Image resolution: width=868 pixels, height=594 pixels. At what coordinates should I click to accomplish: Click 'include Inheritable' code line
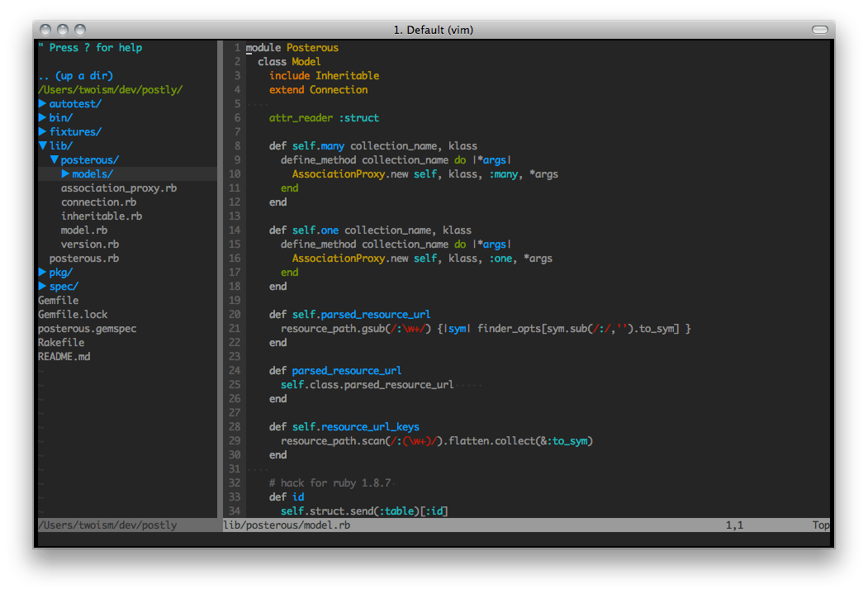(325, 76)
